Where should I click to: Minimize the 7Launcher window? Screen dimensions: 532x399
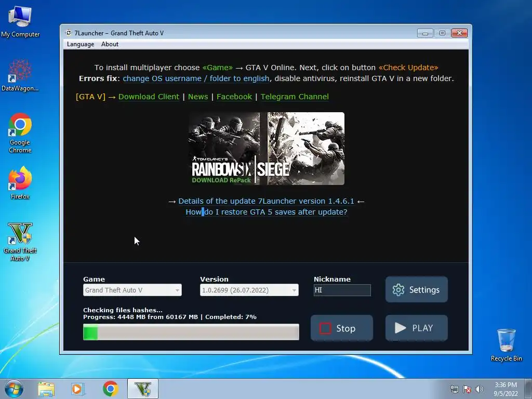pyautogui.click(x=425, y=33)
